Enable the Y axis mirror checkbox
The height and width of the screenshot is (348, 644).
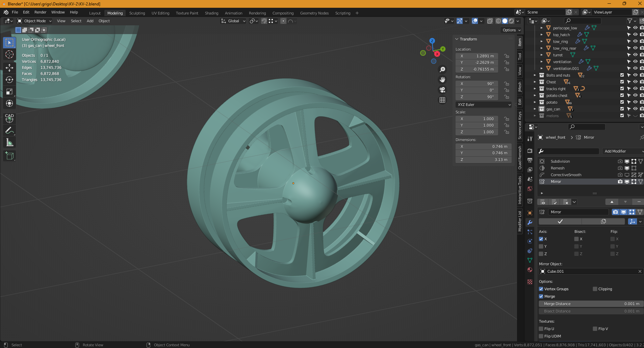(541, 246)
